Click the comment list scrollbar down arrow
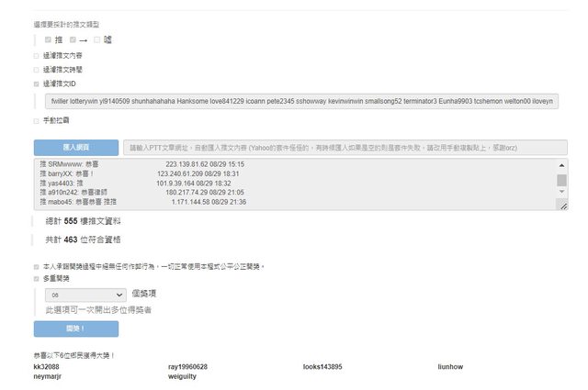 561,195
